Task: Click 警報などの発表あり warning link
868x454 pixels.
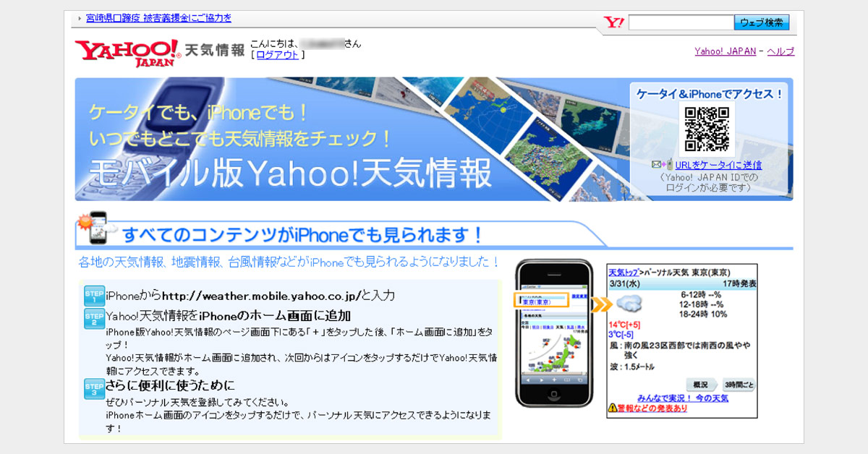Action: 652,409
